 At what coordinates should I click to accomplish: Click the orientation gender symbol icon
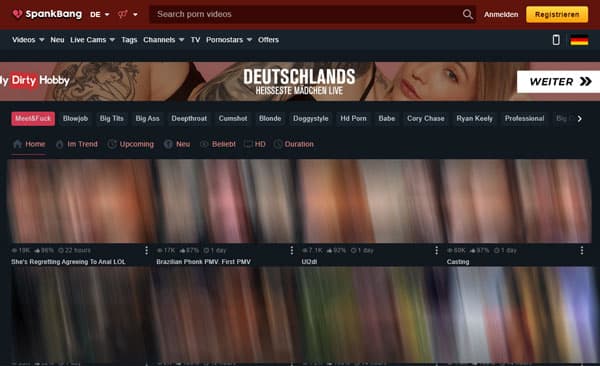pos(122,14)
